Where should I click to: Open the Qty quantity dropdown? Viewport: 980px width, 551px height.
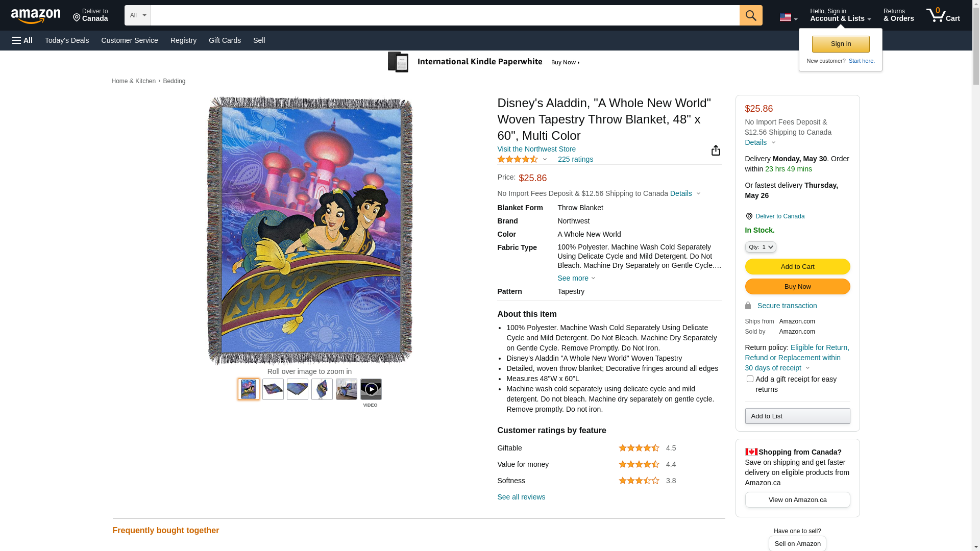point(761,247)
